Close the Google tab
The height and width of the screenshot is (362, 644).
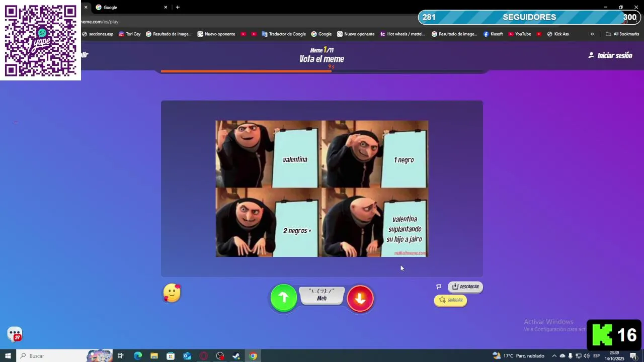[x=166, y=7]
